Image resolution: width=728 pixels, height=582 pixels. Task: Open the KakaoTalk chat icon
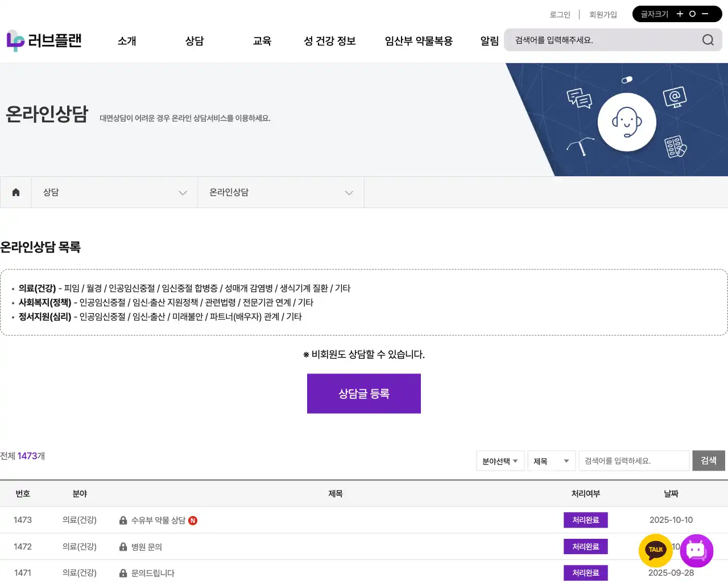pos(656,550)
